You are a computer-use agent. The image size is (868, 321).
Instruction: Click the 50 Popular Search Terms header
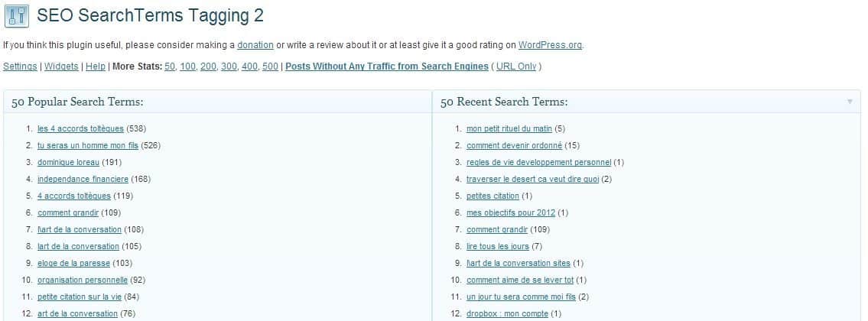(x=77, y=102)
